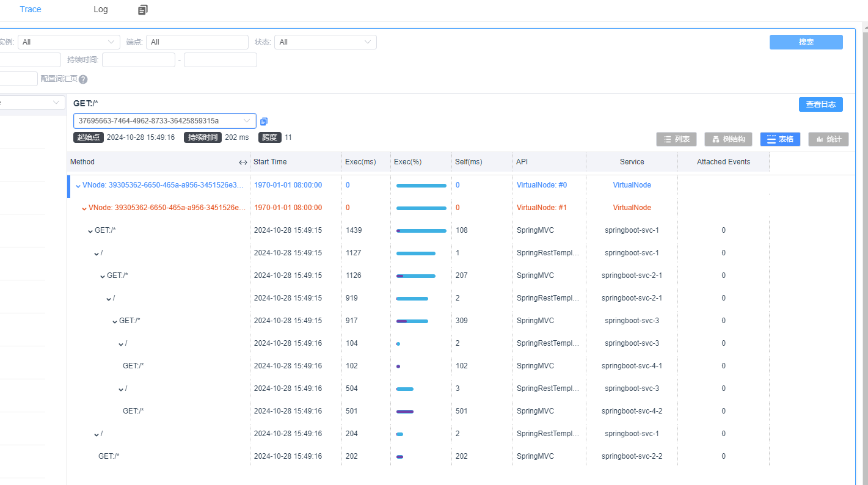Copy the trace ID via copy icon
Viewport: 868px width, 485px height.
click(x=264, y=121)
